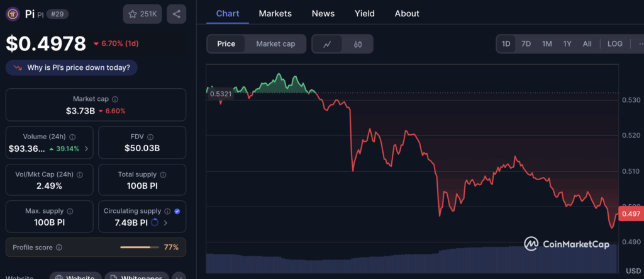Set chart range to All
644x279 pixels.
click(x=587, y=43)
